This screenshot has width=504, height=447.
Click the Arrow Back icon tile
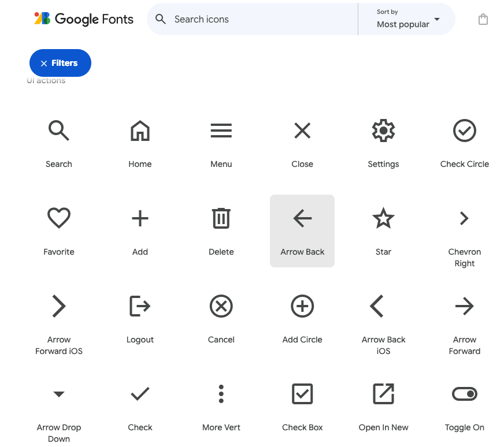(x=302, y=231)
